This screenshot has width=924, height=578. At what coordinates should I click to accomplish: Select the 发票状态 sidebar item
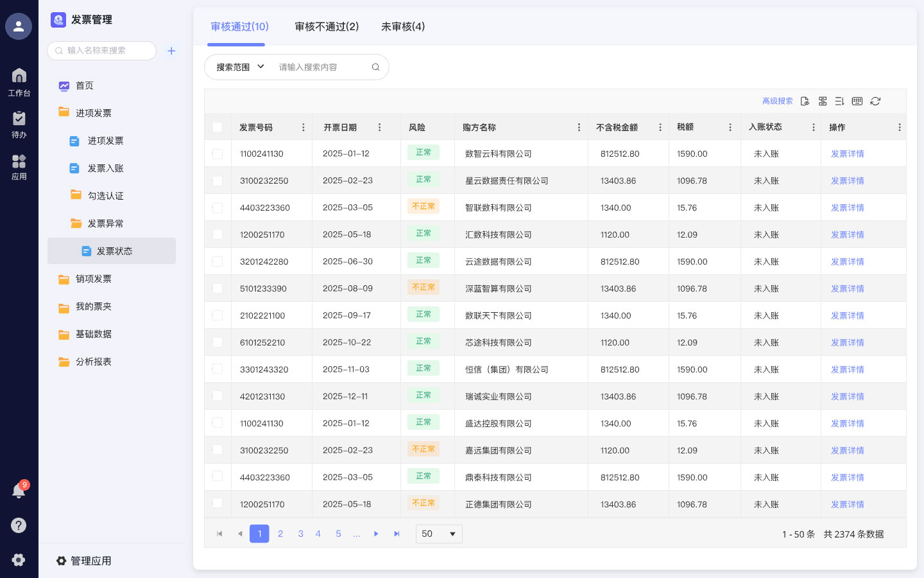pyautogui.click(x=112, y=251)
